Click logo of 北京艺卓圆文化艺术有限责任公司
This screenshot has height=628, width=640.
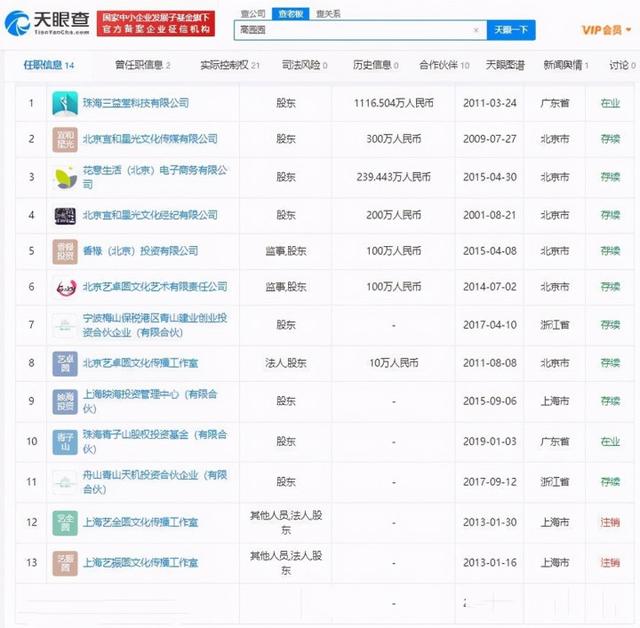[x=65, y=287]
